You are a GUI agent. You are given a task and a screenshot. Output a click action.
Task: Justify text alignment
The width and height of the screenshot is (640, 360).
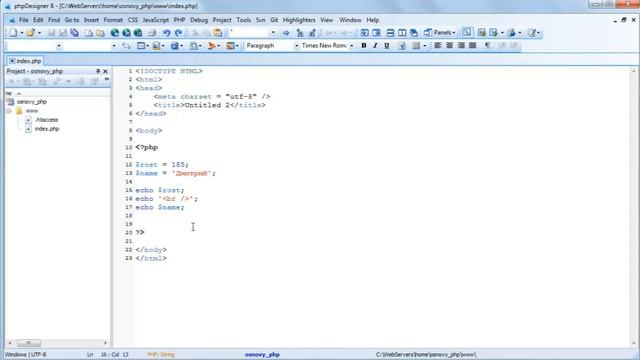point(473,45)
